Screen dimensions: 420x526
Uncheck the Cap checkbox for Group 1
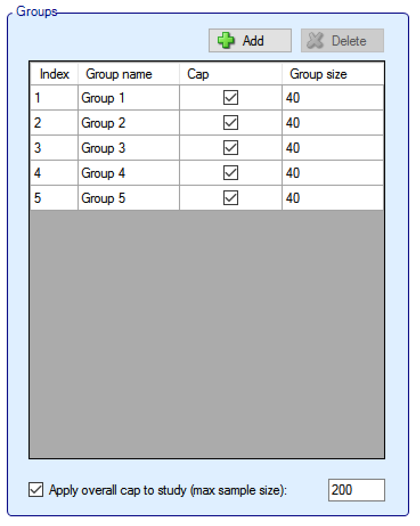pyautogui.click(x=231, y=98)
